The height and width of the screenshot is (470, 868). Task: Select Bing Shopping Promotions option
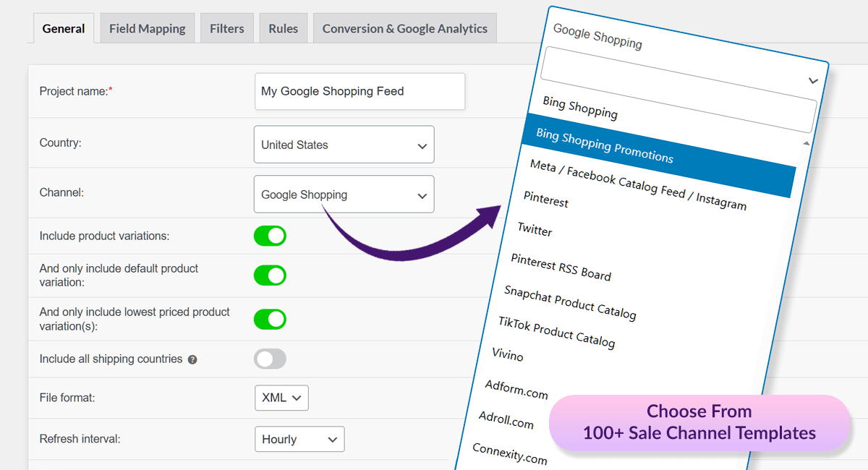[x=658, y=155]
